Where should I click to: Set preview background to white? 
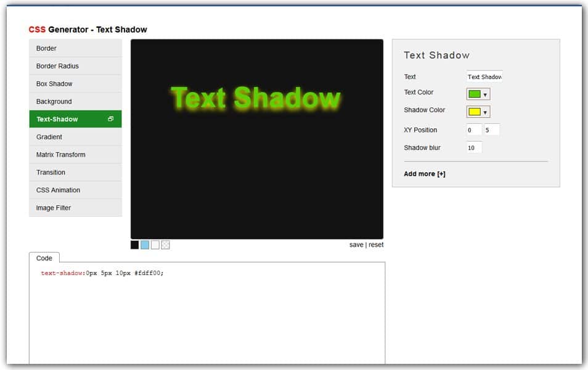(x=155, y=245)
